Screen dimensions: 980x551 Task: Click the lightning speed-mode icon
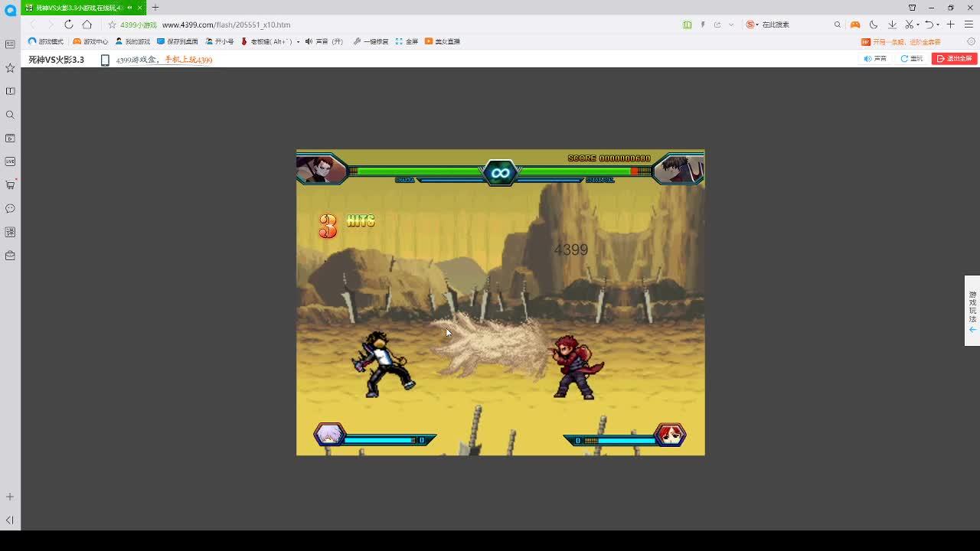point(703,24)
